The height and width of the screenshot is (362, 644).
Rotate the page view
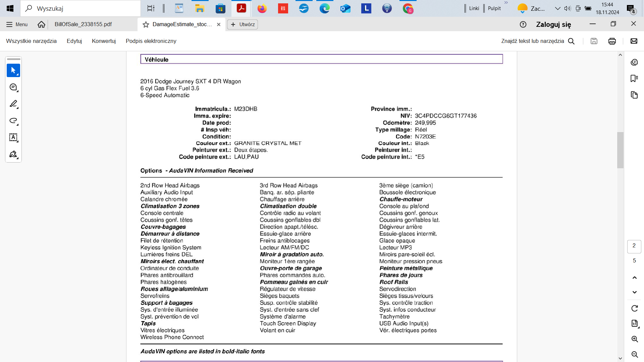pos(634,308)
